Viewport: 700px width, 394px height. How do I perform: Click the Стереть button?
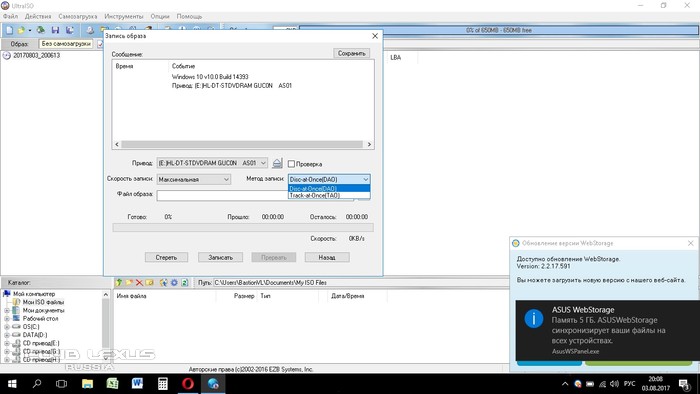166,257
